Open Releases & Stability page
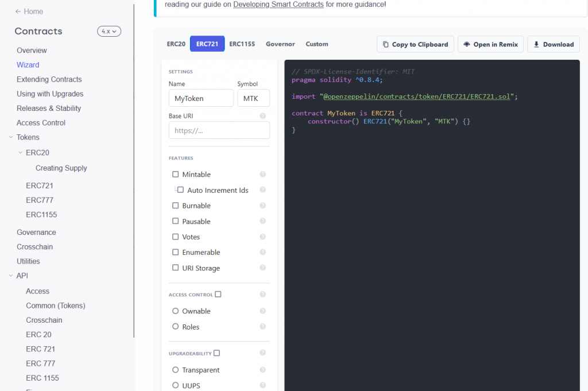This screenshot has height=391, width=588. click(x=49, y=109)
